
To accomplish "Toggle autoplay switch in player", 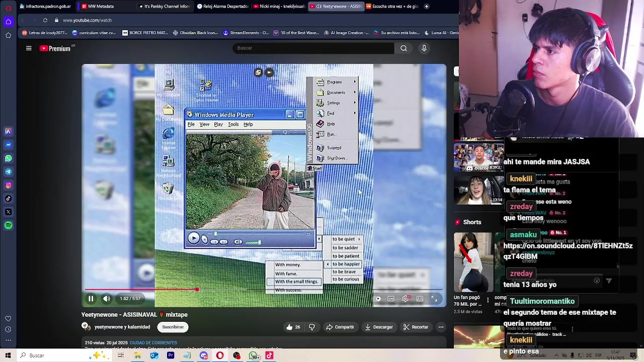I will click(378, 299).
